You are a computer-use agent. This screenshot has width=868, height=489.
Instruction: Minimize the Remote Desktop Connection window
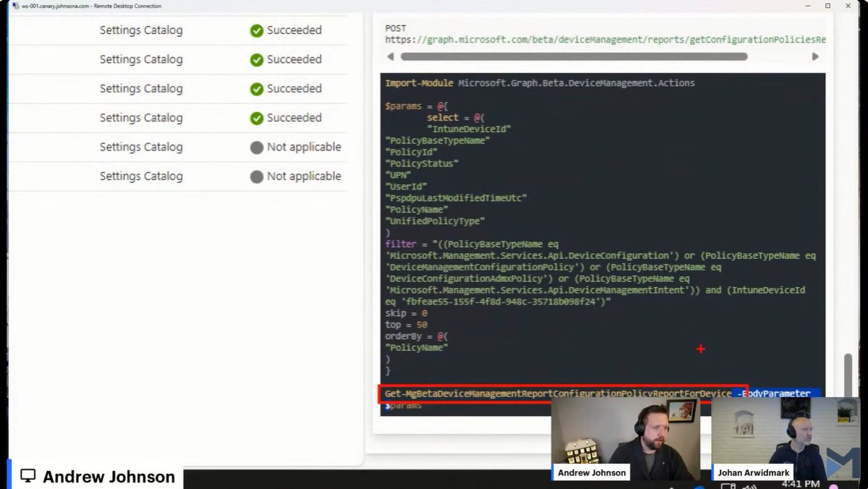pos(808,6)
